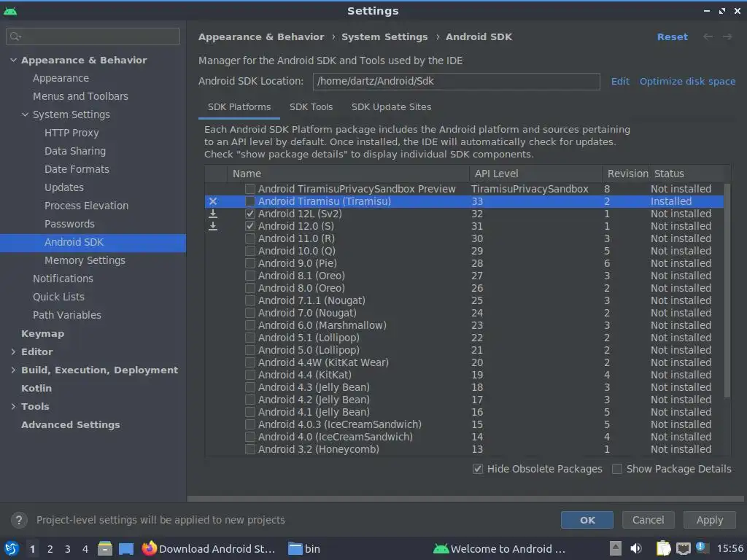Click the API Level column header
The image size is (747, 560).
point(535,174)
